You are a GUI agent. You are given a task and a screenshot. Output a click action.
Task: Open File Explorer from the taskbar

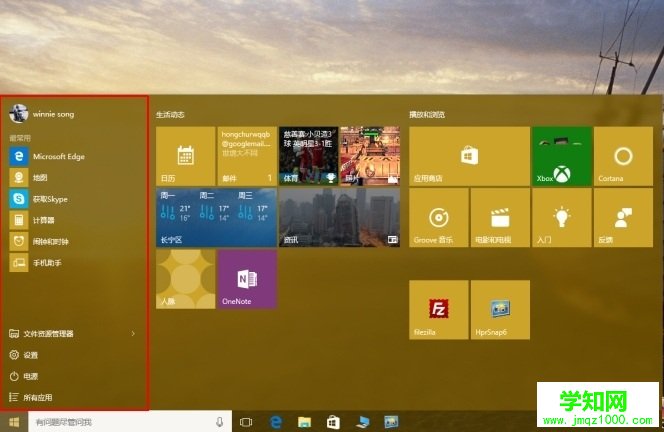[x=304, y=422]
